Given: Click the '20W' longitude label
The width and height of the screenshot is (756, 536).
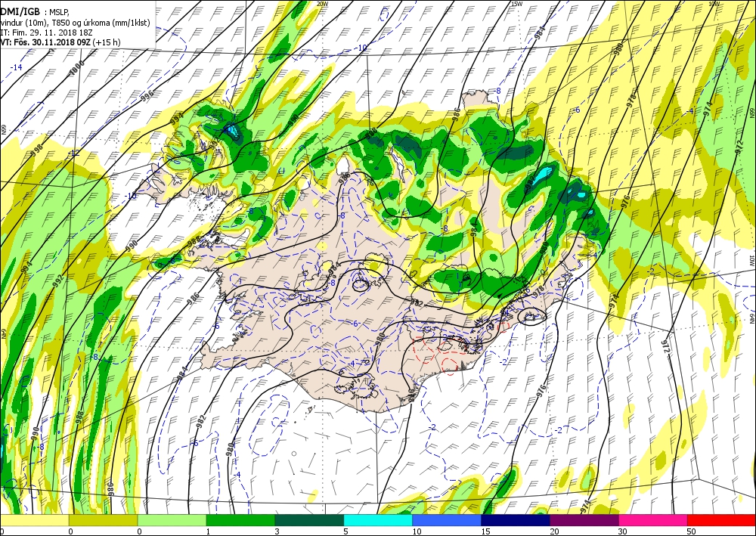Looking at the screenshot, I should tap(323, 3).
